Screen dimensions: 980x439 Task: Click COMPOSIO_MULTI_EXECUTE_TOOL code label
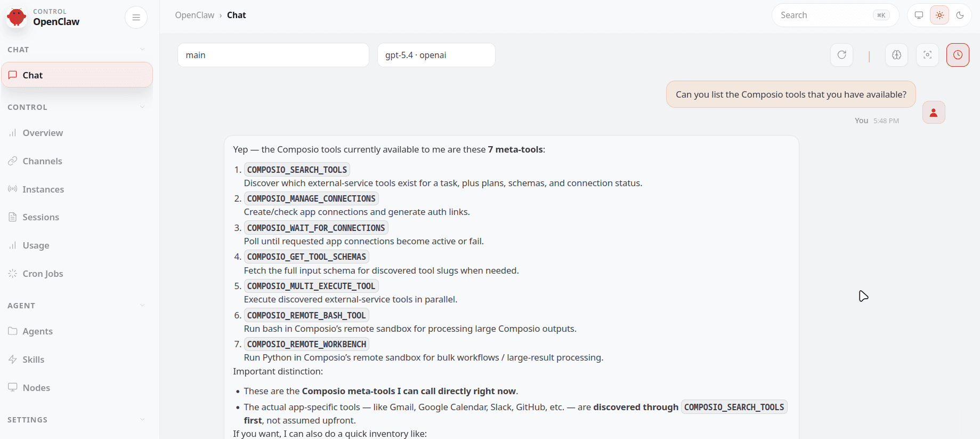pyautogui.click(x=311, y=286)
